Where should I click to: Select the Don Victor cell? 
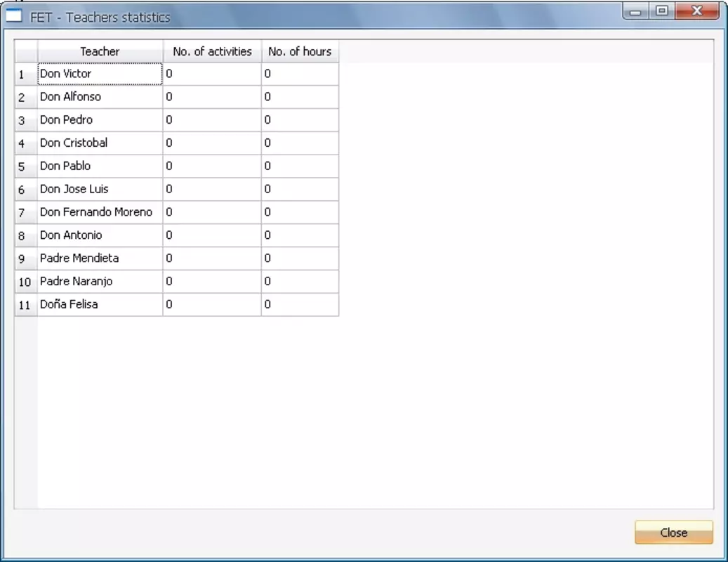[x=100, y=74]
